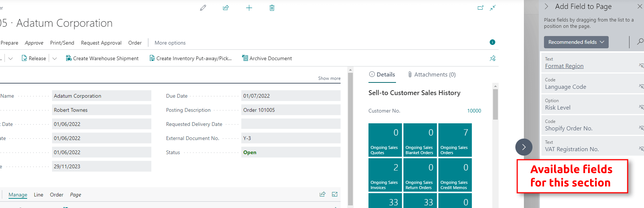The width and height of the screenshot is (644, 208).
Task: Collapse the Add Field to Page panel
Action: [547, 6]
